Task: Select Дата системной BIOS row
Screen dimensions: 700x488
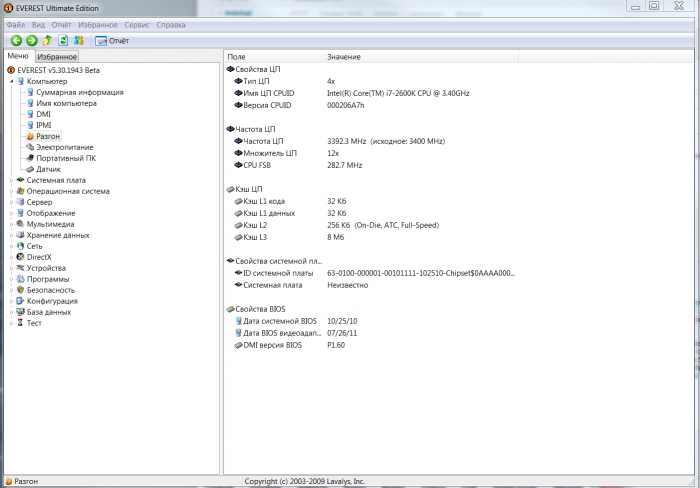Action: click(x=371, y=321)
